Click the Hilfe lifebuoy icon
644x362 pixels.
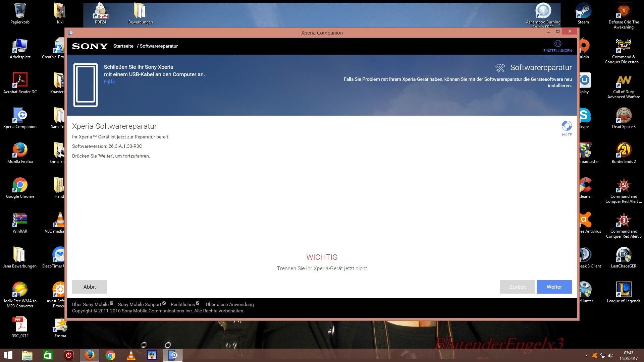567,126
